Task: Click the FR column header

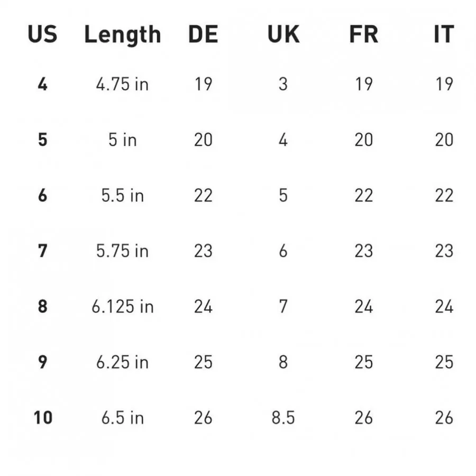Action: (x=363, y=35)
